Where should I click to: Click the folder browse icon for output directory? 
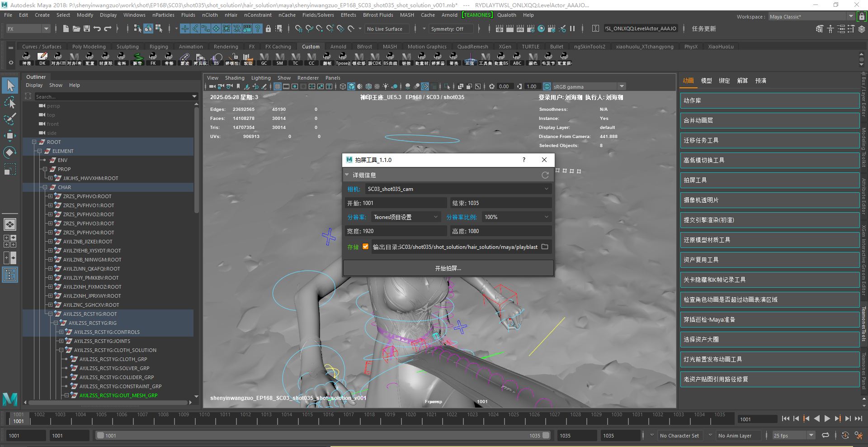pyautogui.click(x=545, y=247)
